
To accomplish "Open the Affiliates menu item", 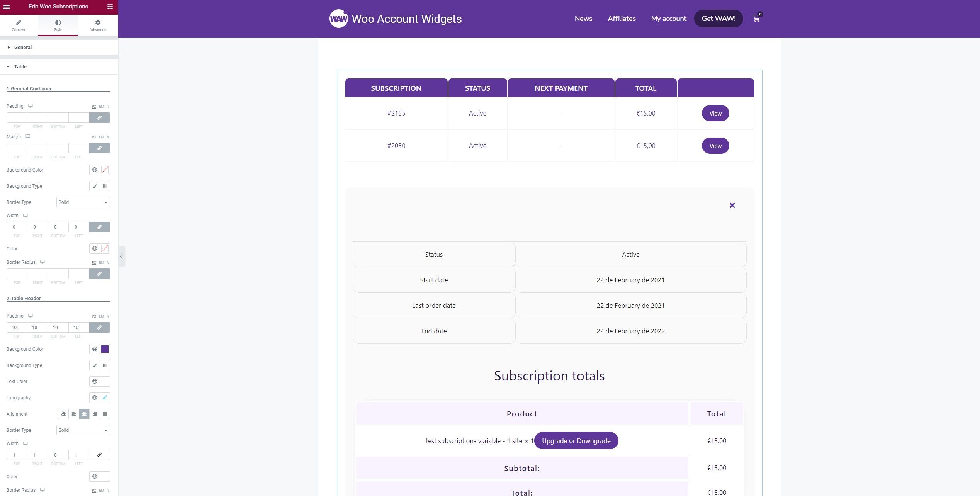I will (x=622, y=19).
